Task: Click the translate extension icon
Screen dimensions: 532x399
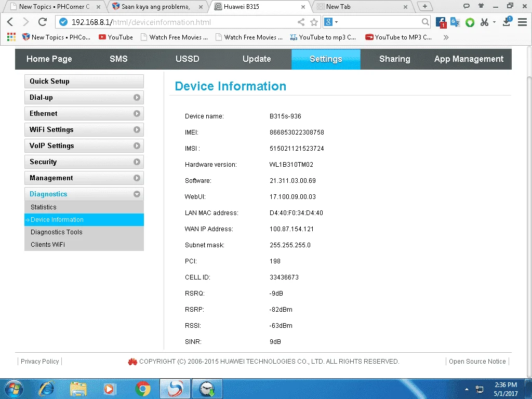Action: (455, 22)
